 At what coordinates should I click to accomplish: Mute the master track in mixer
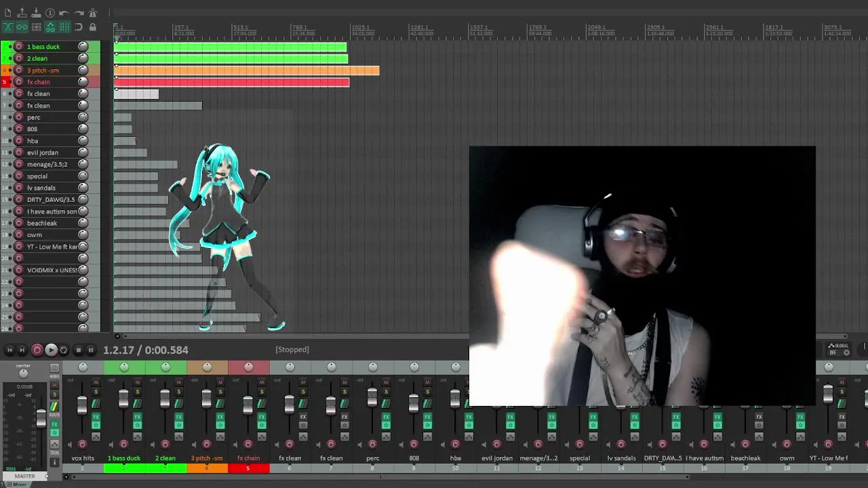(x=54, y=386)
